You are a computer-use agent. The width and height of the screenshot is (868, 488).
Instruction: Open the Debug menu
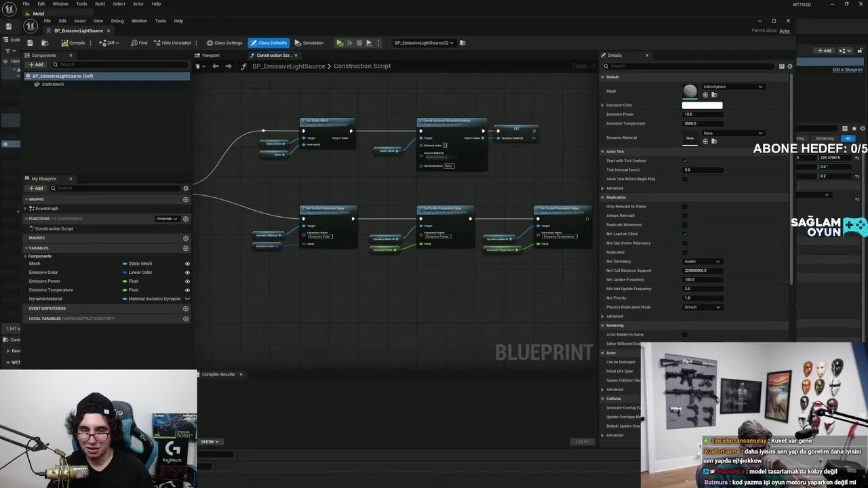coord(117,21)
